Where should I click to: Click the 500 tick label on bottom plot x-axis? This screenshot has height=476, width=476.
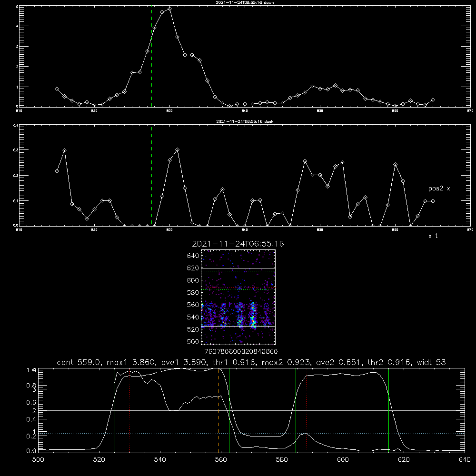[38, 460]
